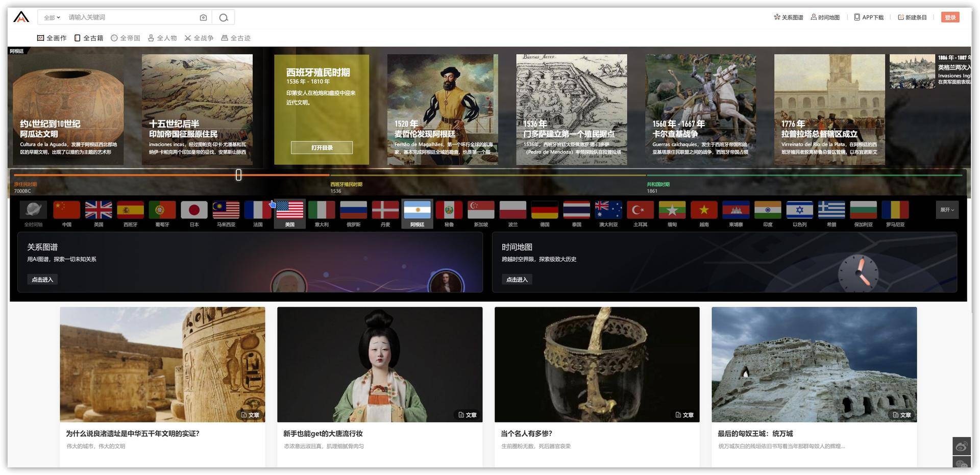Open the 阿瓜达文明 history card

68,110
